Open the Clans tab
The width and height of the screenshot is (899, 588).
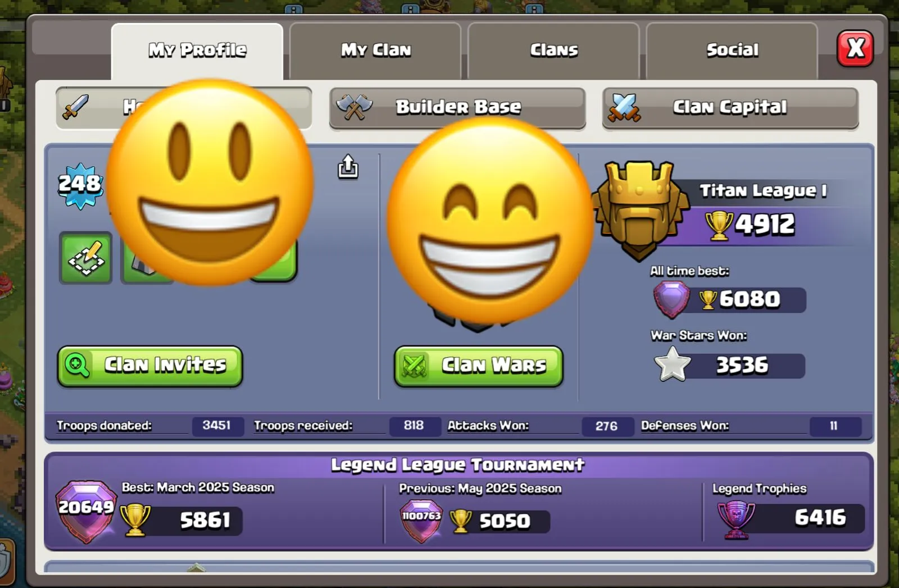553,51
